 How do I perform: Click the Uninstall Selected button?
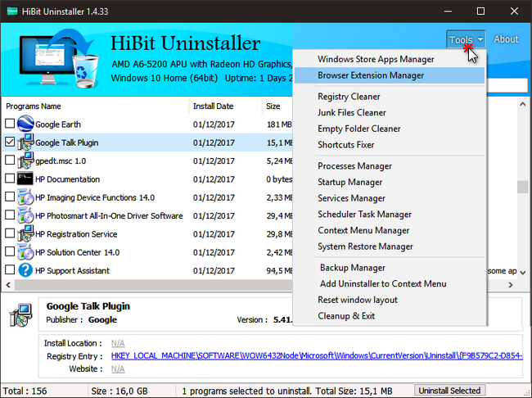point(449,391)
